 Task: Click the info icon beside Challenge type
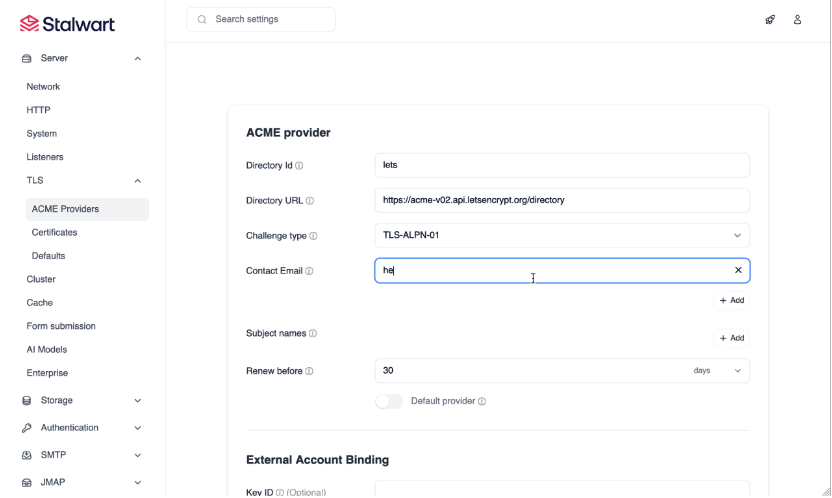313,236
